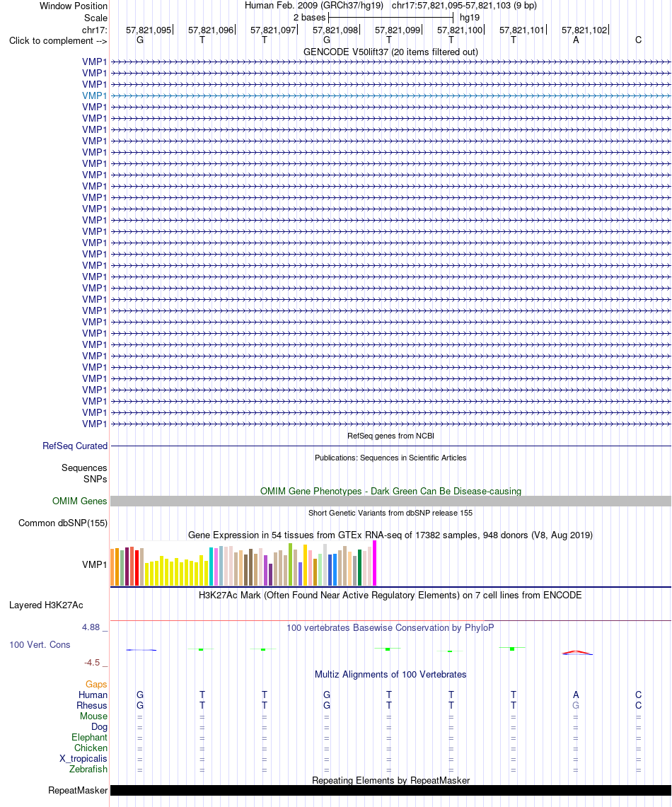Click the Rhesus alignment row label

[91, 706]
